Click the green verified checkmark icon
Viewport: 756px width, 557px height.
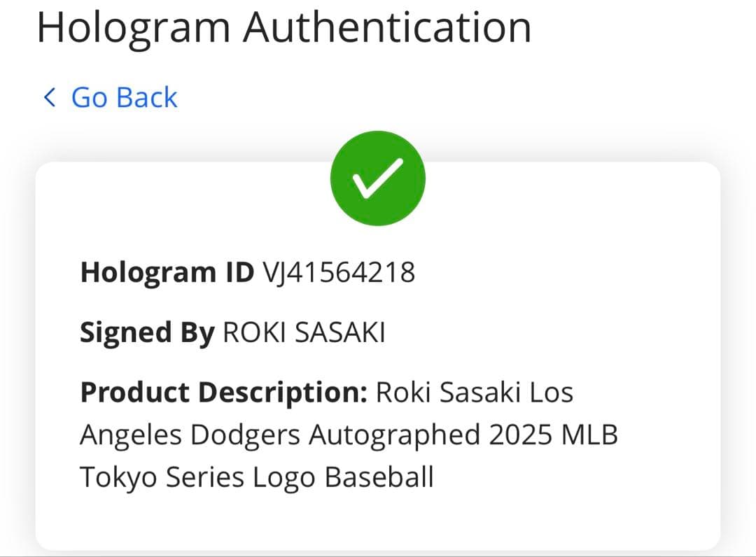pos(378,178)
